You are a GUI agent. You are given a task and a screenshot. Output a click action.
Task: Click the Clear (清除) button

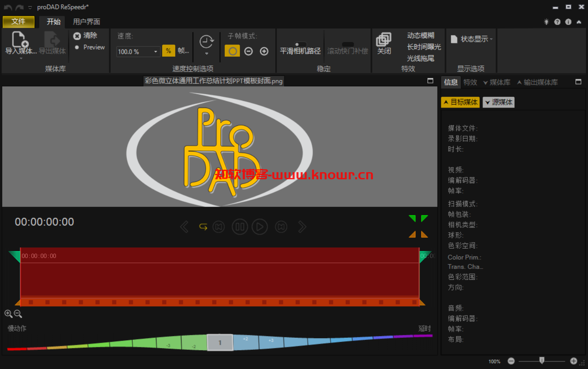point(85,36)
